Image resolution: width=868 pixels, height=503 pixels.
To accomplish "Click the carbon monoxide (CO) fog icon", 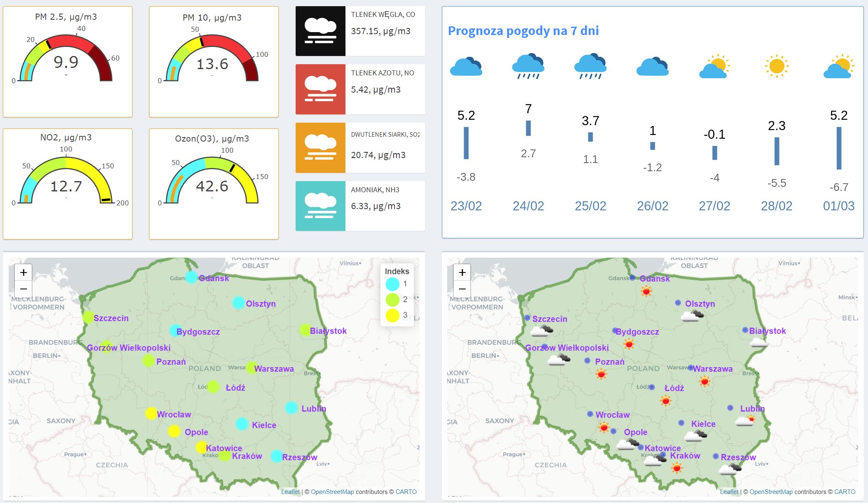I will (320, 31).
